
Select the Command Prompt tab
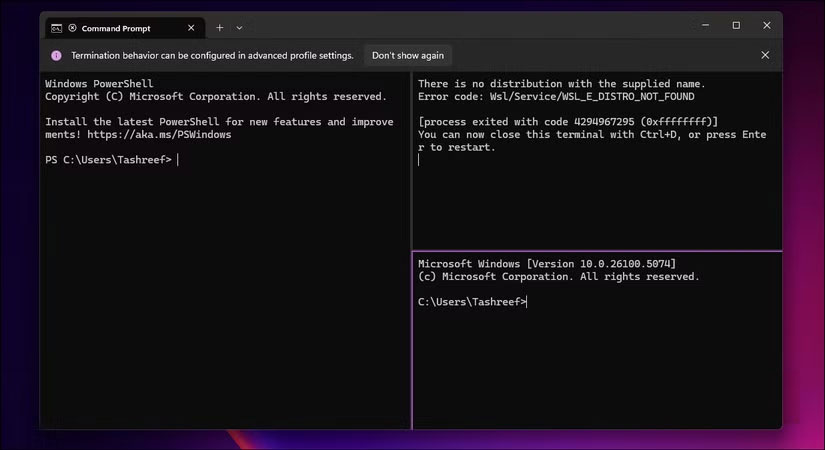click(x=124, y=28)
